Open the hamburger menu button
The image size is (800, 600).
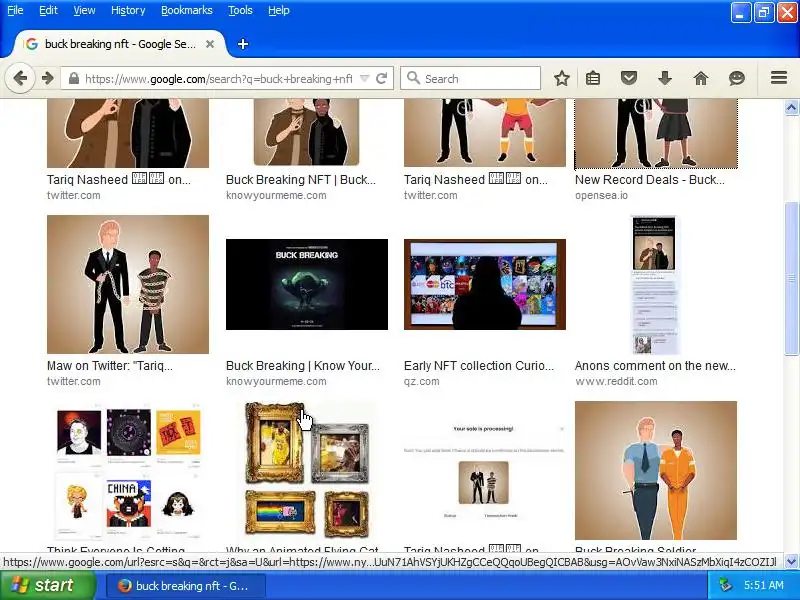(779, 78)
